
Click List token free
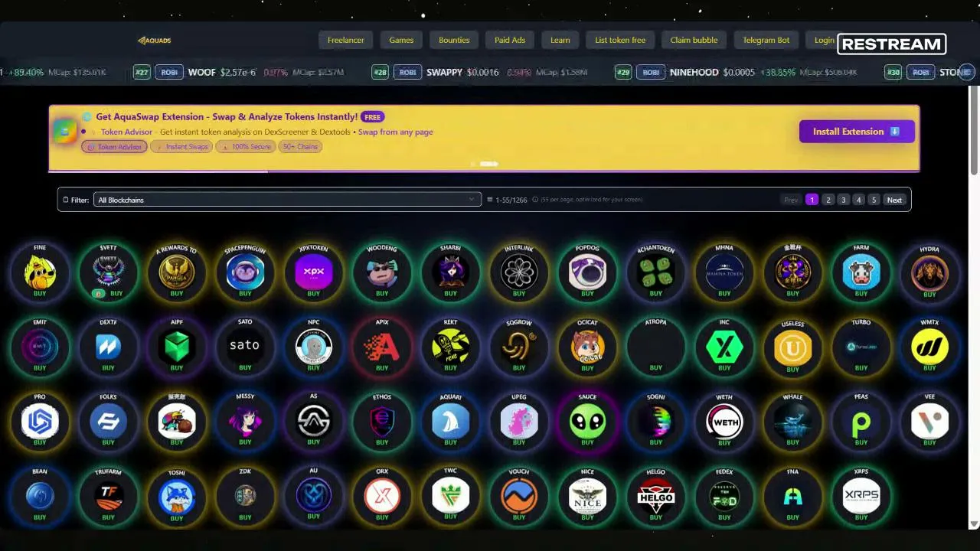click(620, 40)
